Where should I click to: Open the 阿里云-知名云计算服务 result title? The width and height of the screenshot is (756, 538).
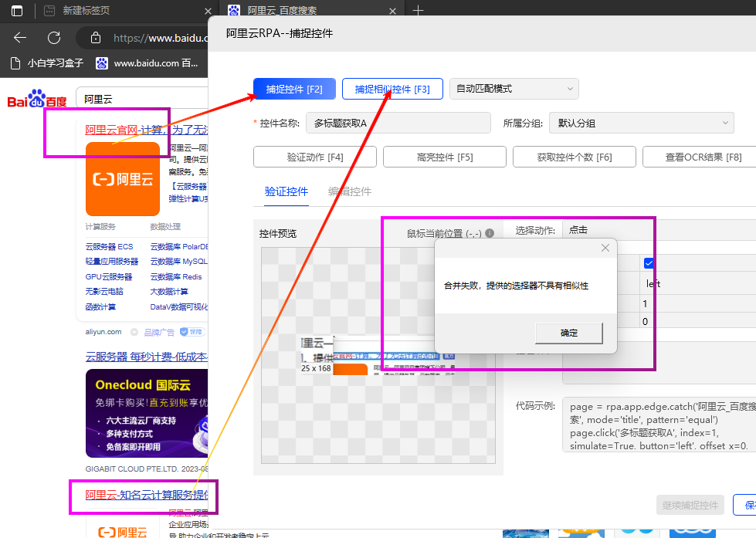click(147, 495)
